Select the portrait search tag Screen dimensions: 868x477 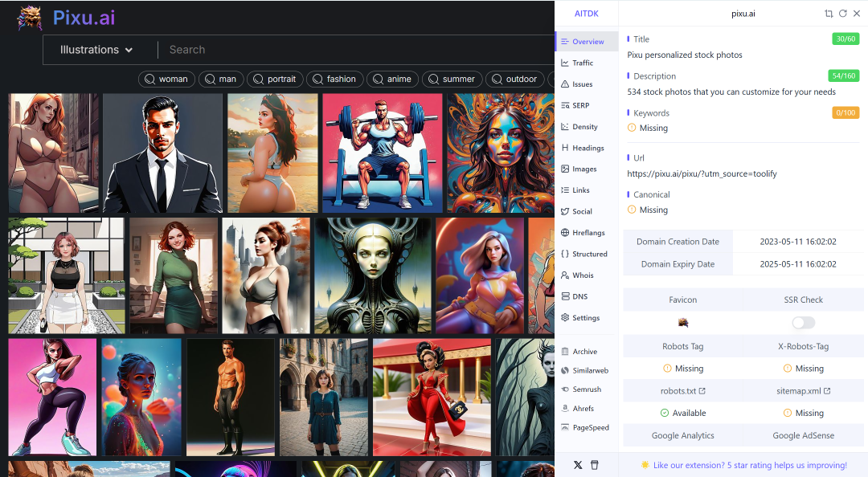[275, 79]
